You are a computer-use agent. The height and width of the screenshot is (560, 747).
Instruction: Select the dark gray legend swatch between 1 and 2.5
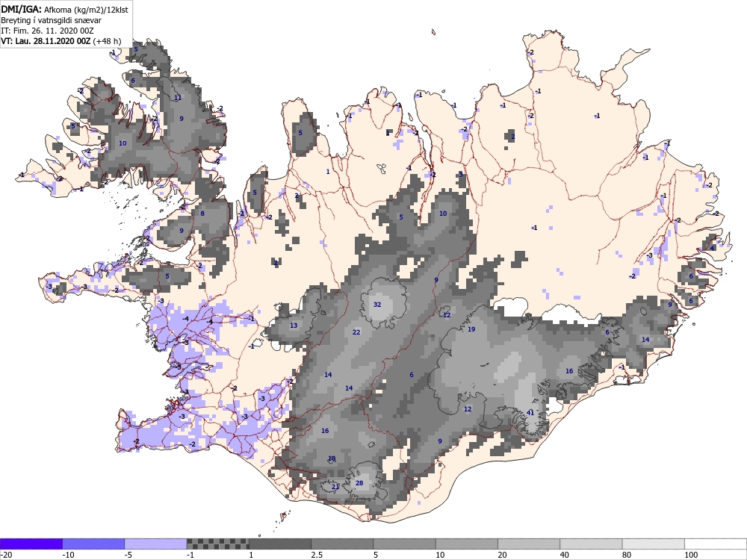click(x=280, y=544)
